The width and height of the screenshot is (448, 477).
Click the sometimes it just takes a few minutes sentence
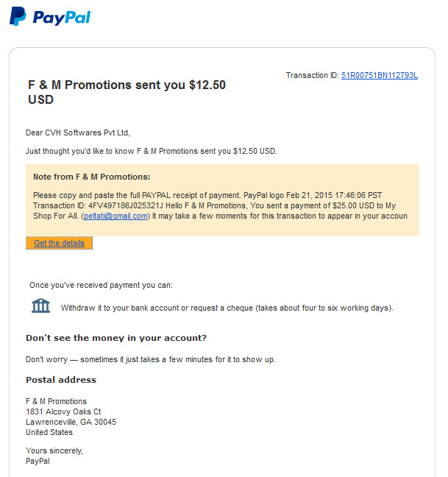click(x=178, y=359)
